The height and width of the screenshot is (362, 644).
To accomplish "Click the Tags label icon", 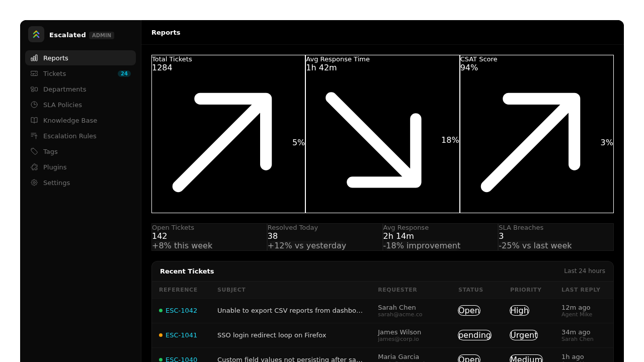I will [34, 152].
